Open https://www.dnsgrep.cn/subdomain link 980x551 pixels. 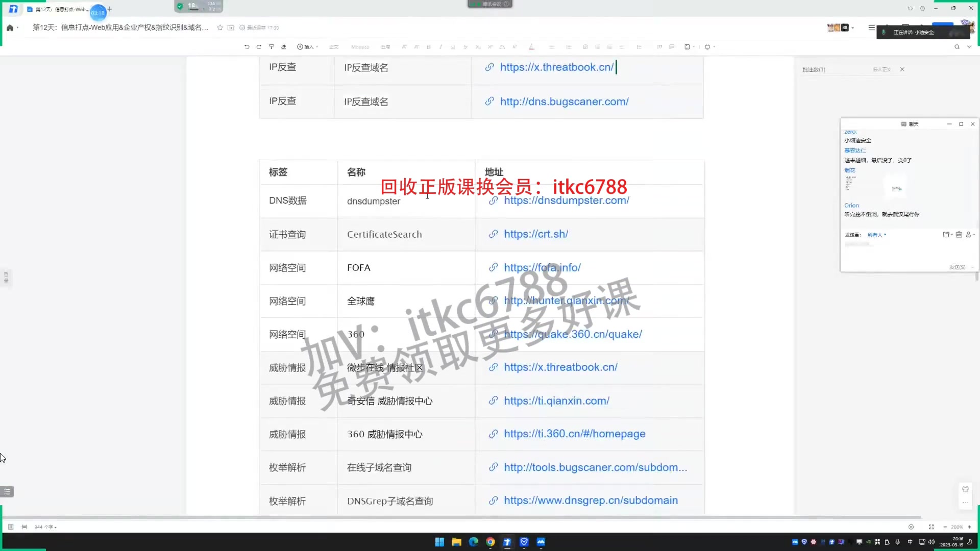(591, 501)
